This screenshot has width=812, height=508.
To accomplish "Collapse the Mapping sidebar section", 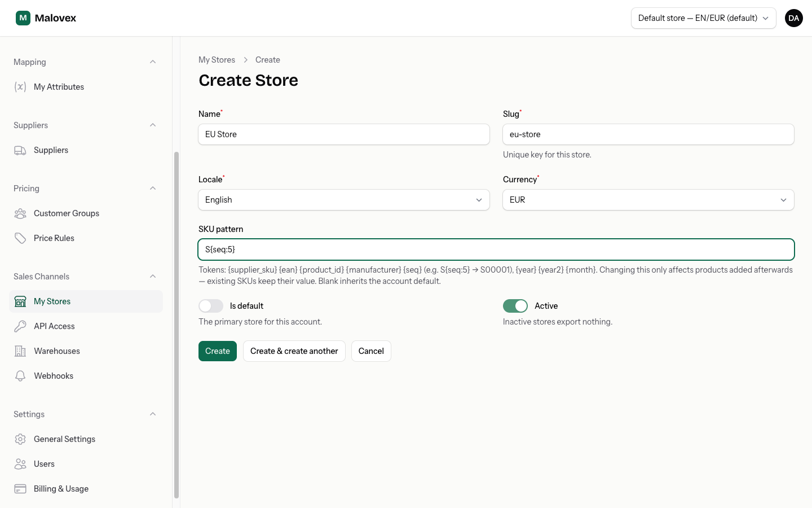I will pos(153,62).
